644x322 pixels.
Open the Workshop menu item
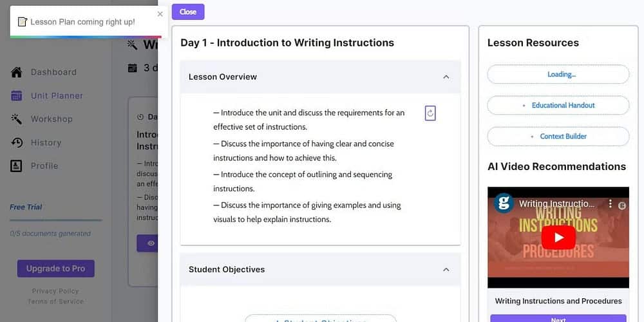click(x=52, y=119)
